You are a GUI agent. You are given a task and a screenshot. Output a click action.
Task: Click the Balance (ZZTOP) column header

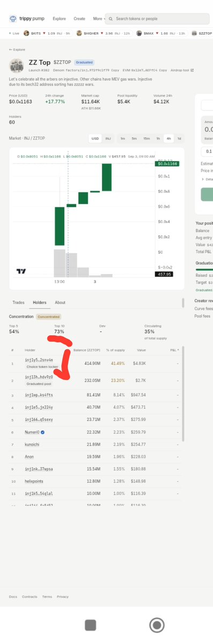(86, 350)
